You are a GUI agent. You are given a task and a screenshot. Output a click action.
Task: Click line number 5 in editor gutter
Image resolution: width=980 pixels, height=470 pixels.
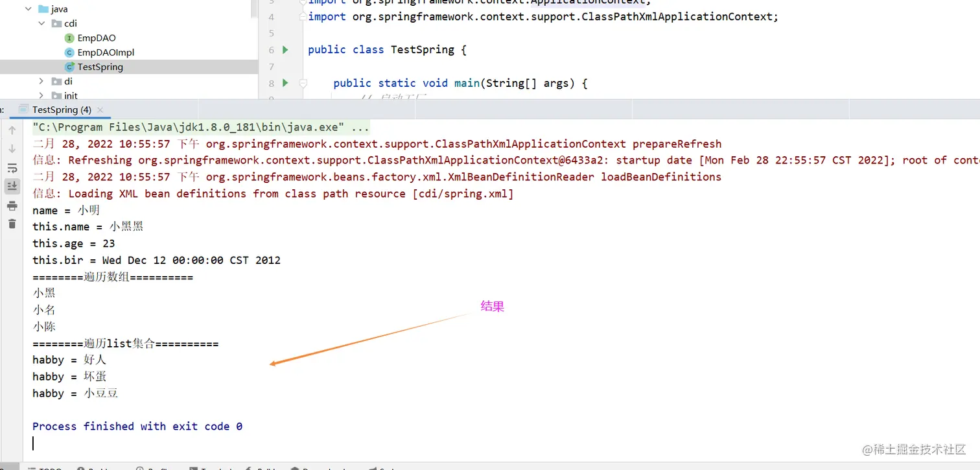pos(272,34)
